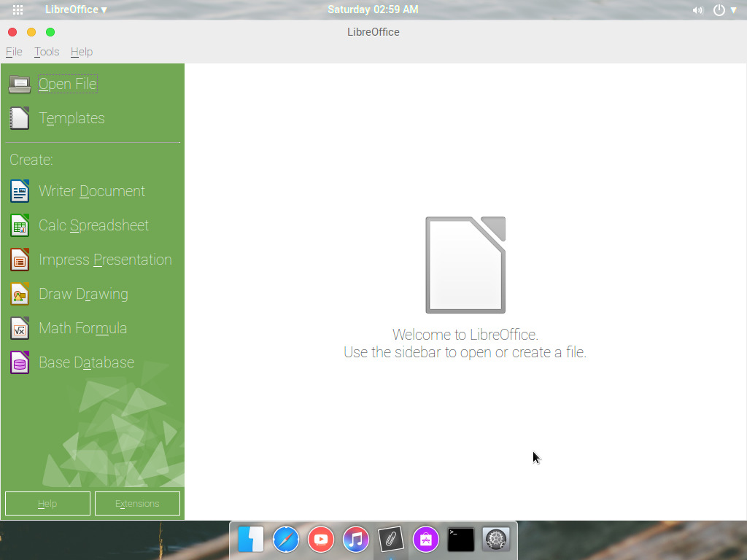Viewport: 747px width, 560px height.
Task: Open the applications grid menu
Action: [16, 10]
